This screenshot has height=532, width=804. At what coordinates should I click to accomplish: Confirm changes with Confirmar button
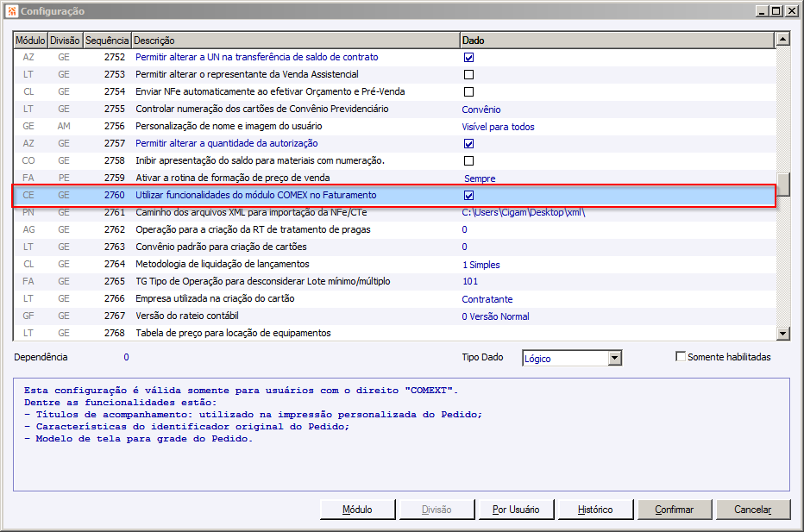[675, 510]
